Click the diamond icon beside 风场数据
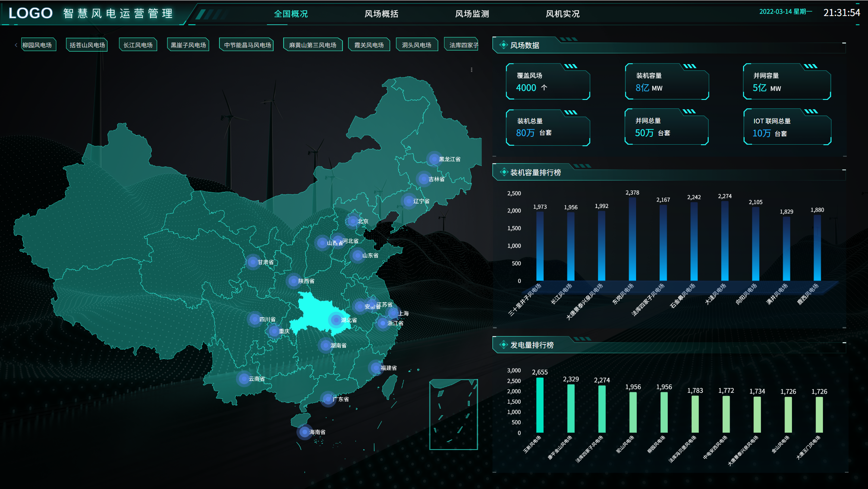Image resolution: width=868 pixels, height=489 pixels. [x=503, y=45]
